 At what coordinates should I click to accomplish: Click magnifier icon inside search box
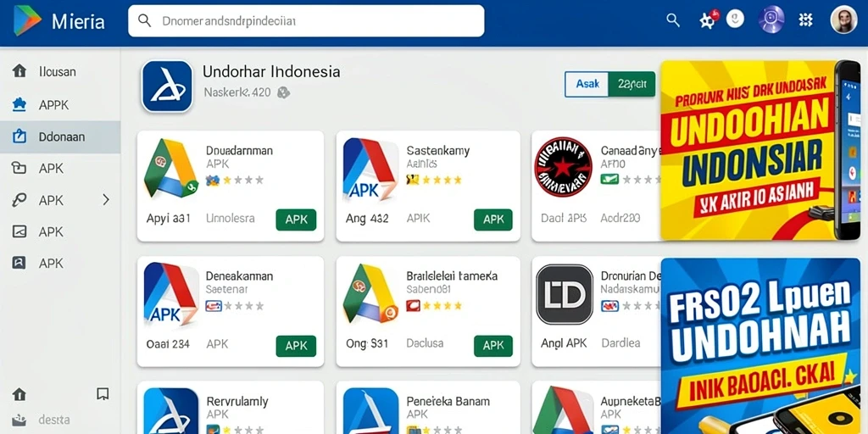pos(144,21)
